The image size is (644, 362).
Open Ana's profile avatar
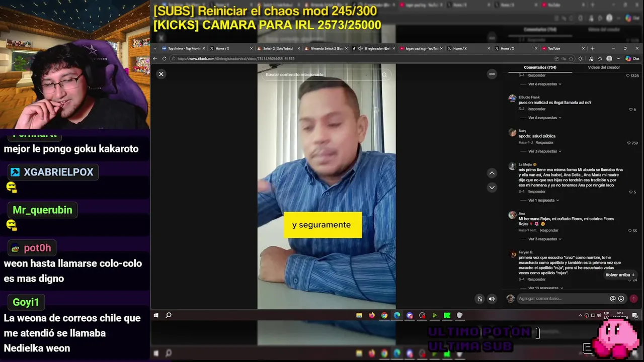pos(512,215)
